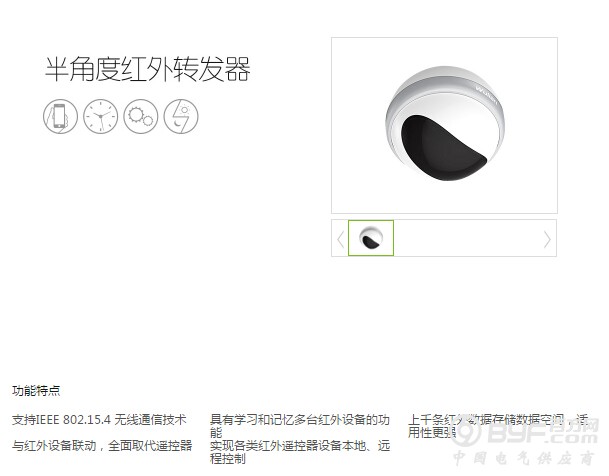Open the large infrared repeater product image
This screenshot has height=476, width=609.
(x=444, y=125)
